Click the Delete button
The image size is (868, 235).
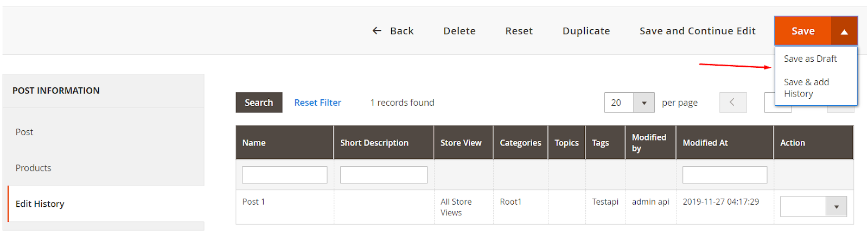click(459, 31)
